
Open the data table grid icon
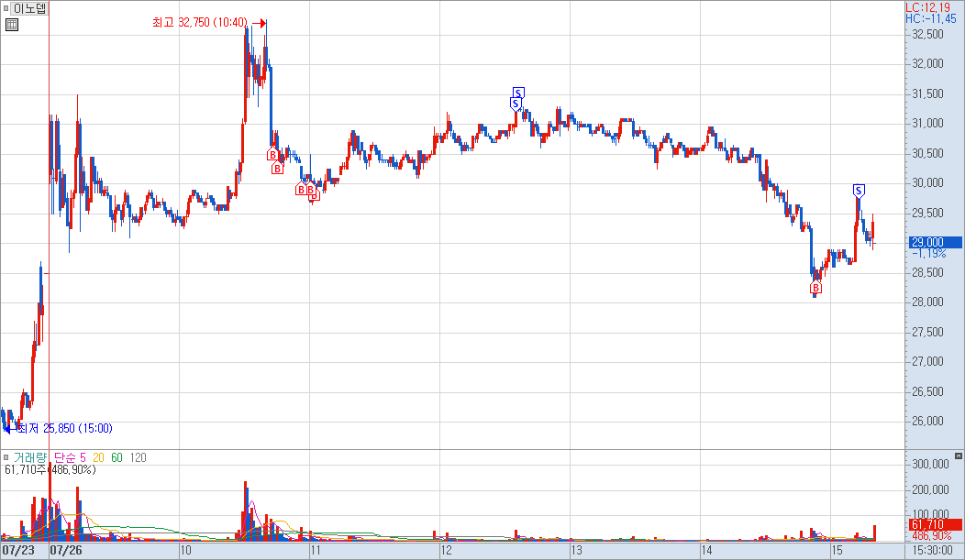click(12, 25)
